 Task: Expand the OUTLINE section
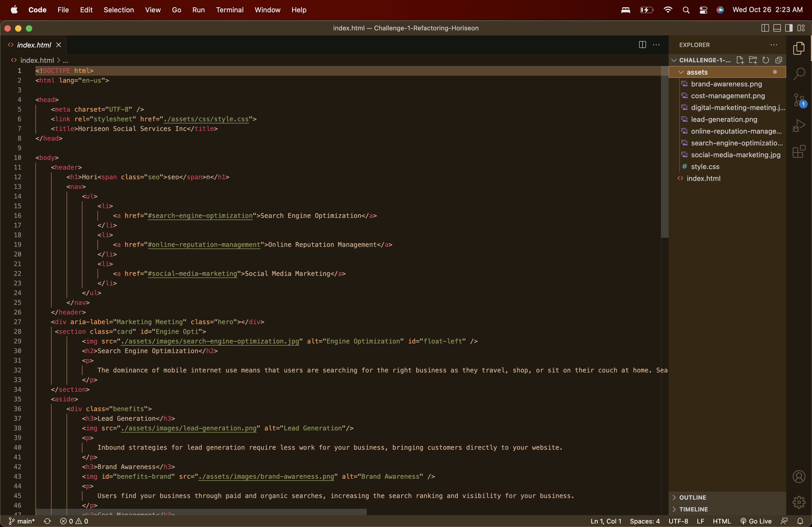click(693, 497)
